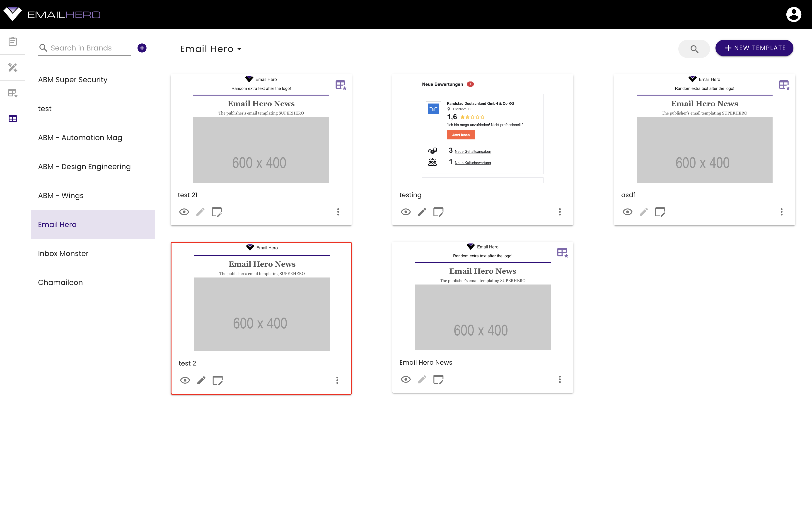Click the template star-grid icon on asdf card

pos(784,85)
